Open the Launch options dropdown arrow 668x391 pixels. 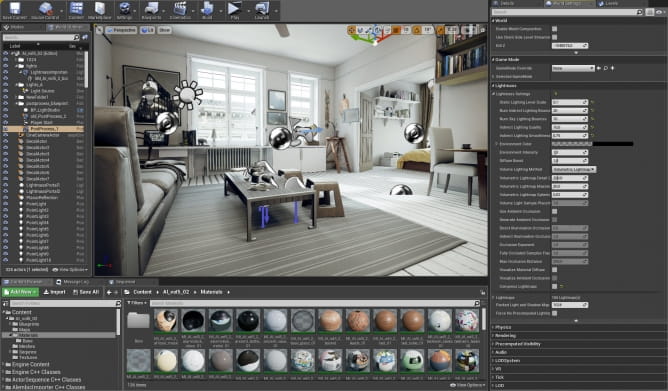(x=276, y=11)
